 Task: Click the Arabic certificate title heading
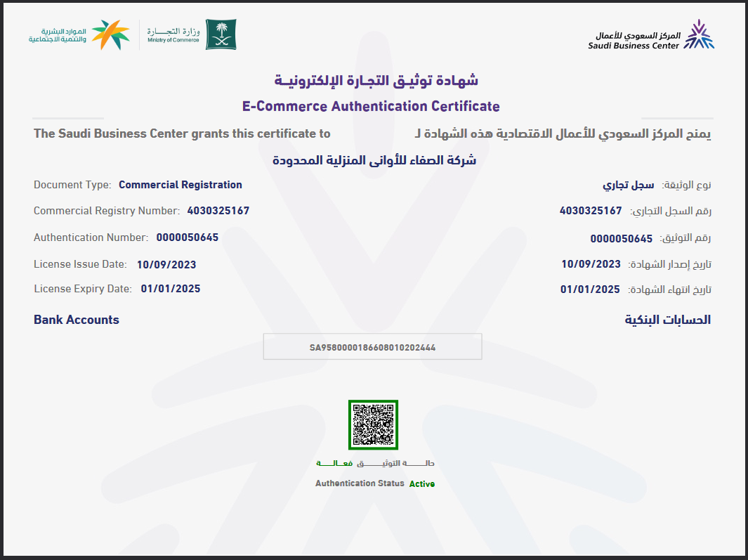(374, 79)
